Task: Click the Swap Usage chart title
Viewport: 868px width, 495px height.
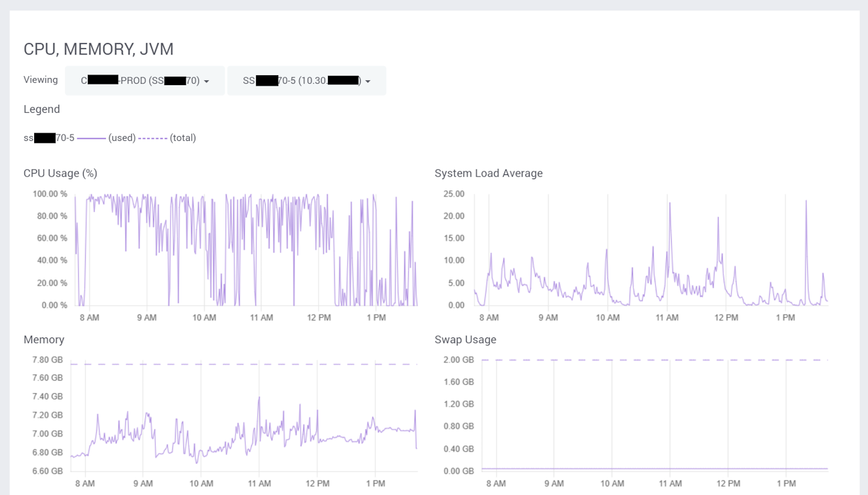Action: click(x=465, y=340)
